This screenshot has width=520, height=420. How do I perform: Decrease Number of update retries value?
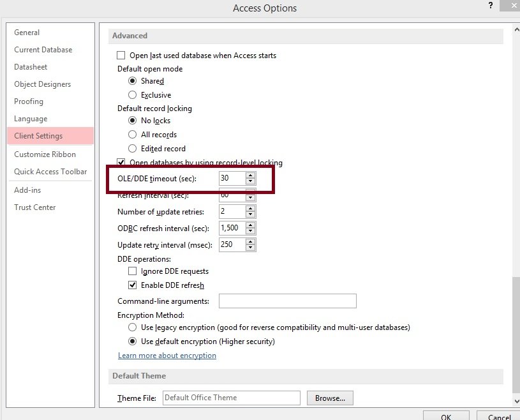[x=251, y=215]
